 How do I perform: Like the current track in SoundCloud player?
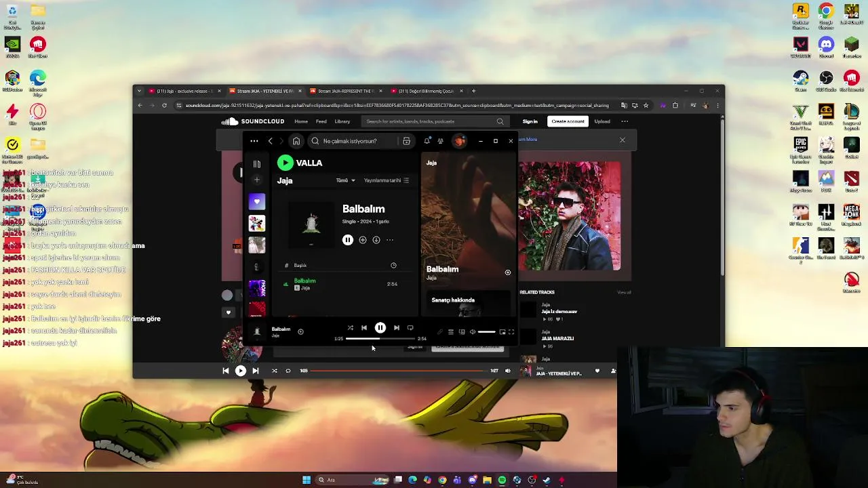(597, 371)
